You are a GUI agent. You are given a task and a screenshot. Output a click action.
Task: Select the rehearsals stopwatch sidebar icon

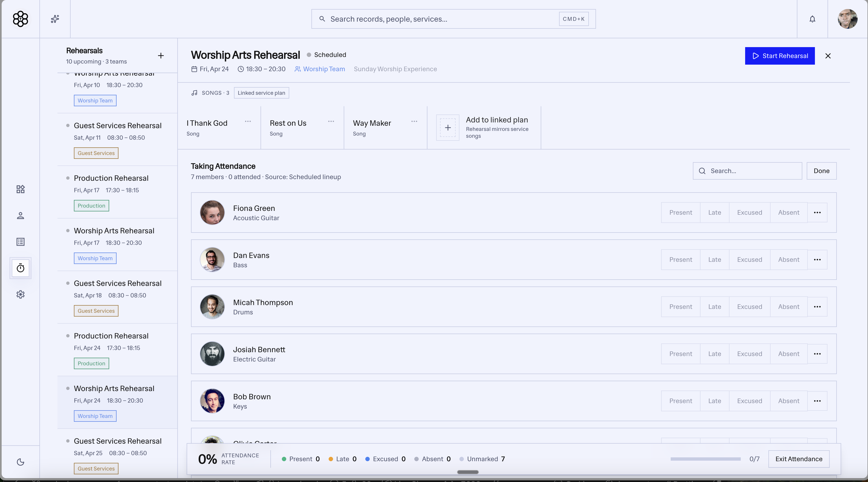pos(21,268)
